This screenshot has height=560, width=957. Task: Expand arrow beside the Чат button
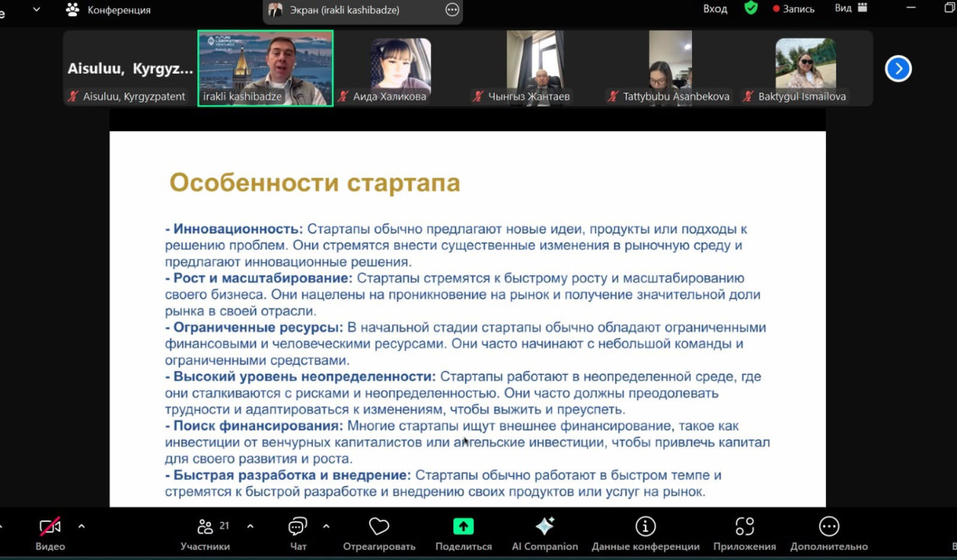pos(326,526)
